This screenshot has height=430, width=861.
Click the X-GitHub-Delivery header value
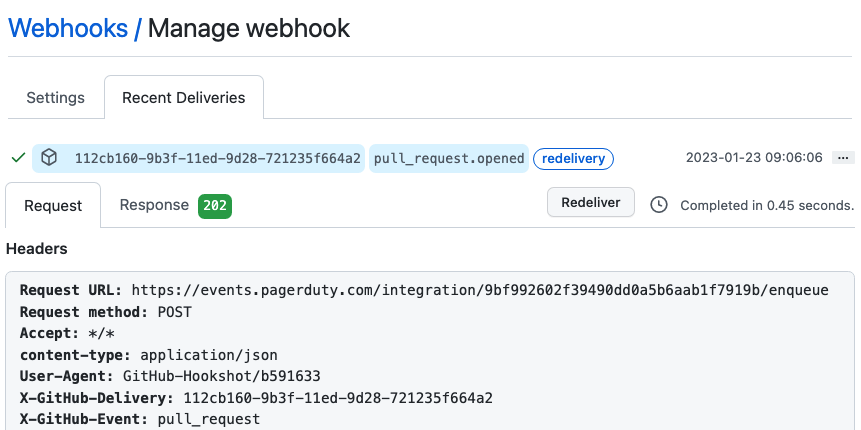coord(337,398)
